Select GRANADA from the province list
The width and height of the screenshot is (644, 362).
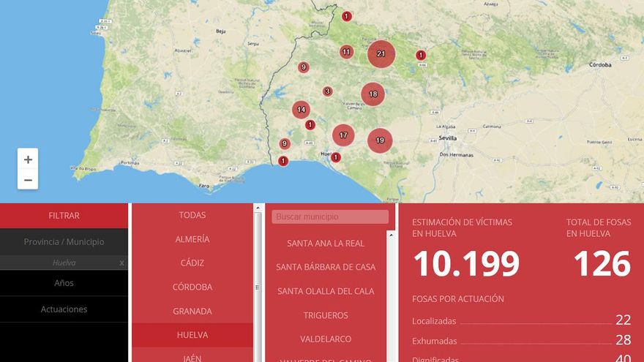tap(192, 311)
